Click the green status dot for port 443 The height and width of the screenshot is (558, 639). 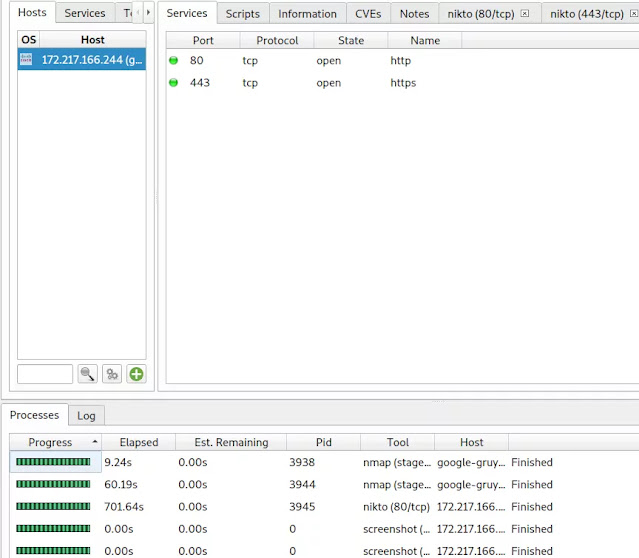click(174, 83)
